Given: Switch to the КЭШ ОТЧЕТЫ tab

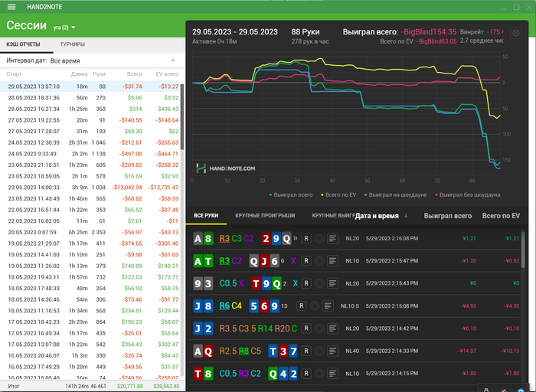Looking at the screenshot, I should [x=23, y=44].
